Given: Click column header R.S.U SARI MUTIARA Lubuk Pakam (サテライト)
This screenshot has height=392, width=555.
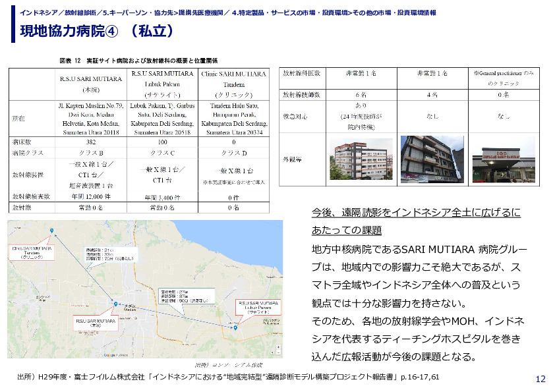Looking at the screenshot, I should tap(162, 84).
